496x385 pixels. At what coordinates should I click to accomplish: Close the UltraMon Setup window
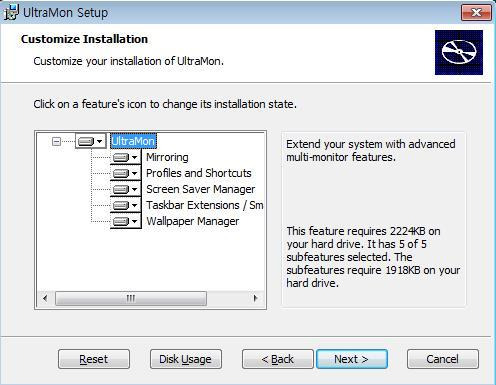tap(476, 13)
